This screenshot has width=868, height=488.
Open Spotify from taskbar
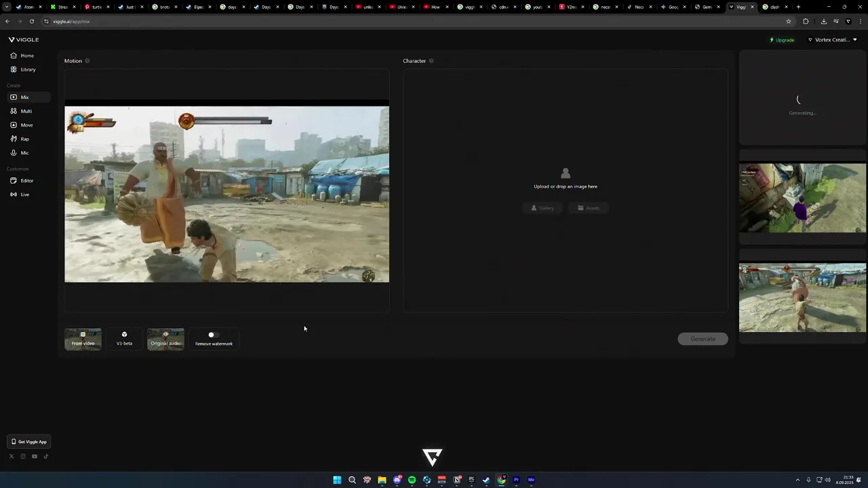coord(412,480)
